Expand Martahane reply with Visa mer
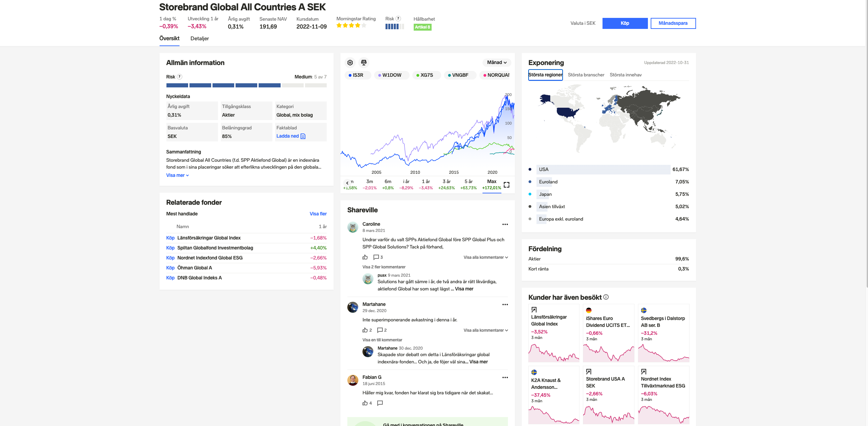The height and width of the screenshot is (426, 868). click(479, 362)
